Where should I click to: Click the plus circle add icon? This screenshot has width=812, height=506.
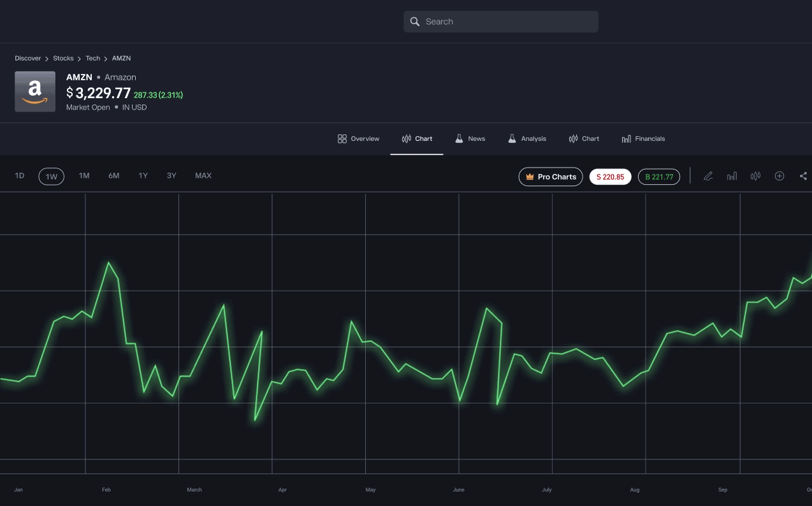tap(779, 176)
